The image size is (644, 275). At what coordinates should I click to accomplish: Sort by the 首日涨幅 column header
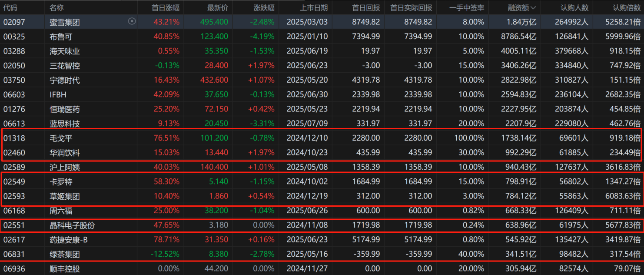coord(165,7)
